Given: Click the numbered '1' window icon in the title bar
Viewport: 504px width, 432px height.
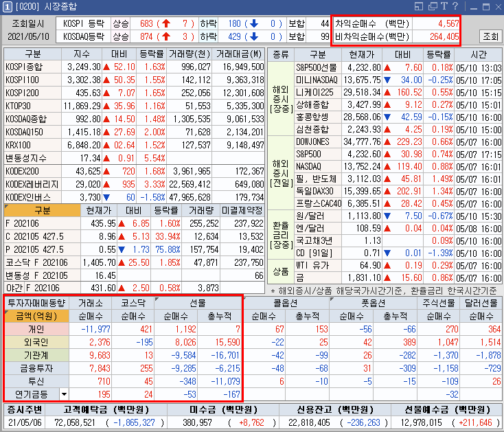Looking at the screenshot, I should pos(8,7).
